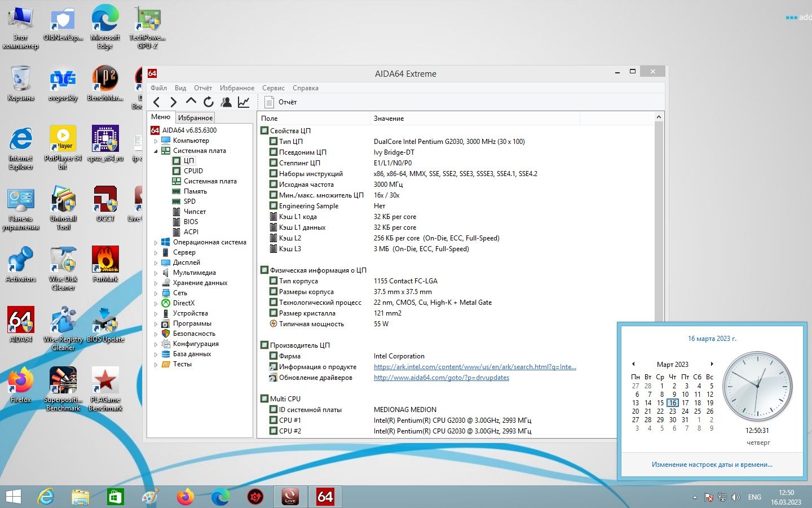The height and width of the screenshot is (508, 812).
Task: Click the Windows Start button
Action: coord(13,497)
